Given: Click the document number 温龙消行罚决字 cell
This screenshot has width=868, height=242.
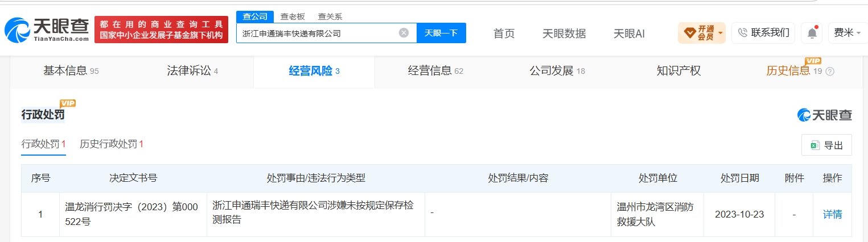Looking at the screenshot, I should 132,214.
